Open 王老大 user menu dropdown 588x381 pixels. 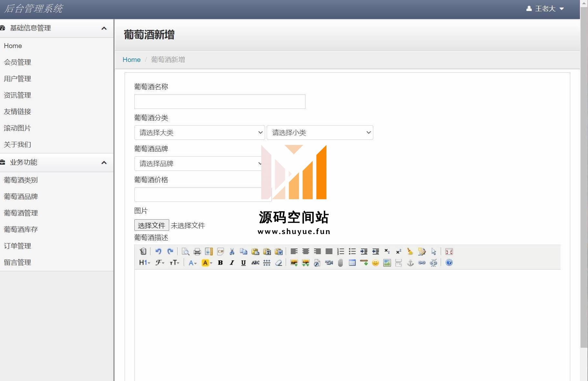[545, 9]
